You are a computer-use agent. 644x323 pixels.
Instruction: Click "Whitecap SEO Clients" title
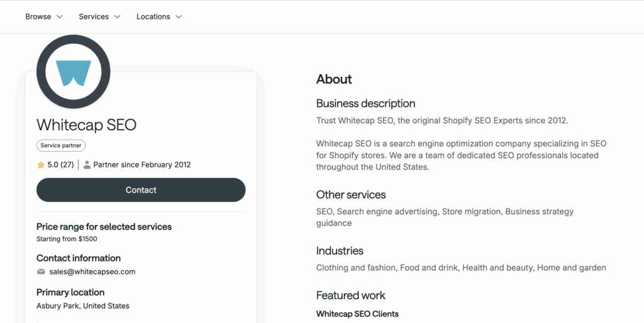(357, 314)
